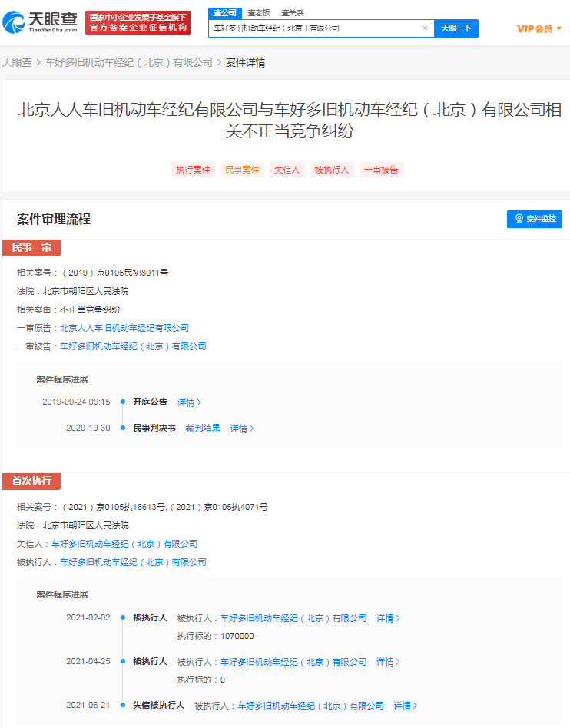Switch to the 查公司 tab
The image size is (570, 728).
tap(225, 12)
